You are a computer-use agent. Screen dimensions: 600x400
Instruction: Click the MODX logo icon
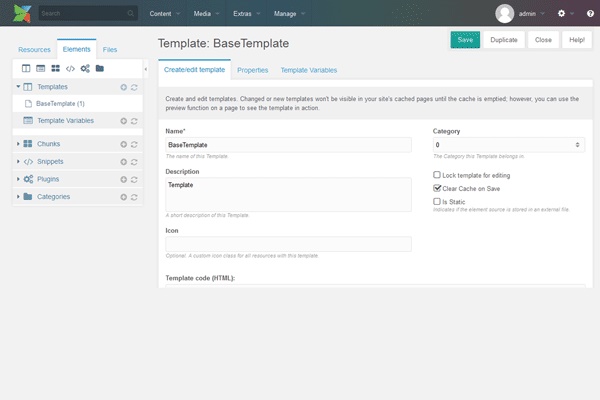[22, 13]
